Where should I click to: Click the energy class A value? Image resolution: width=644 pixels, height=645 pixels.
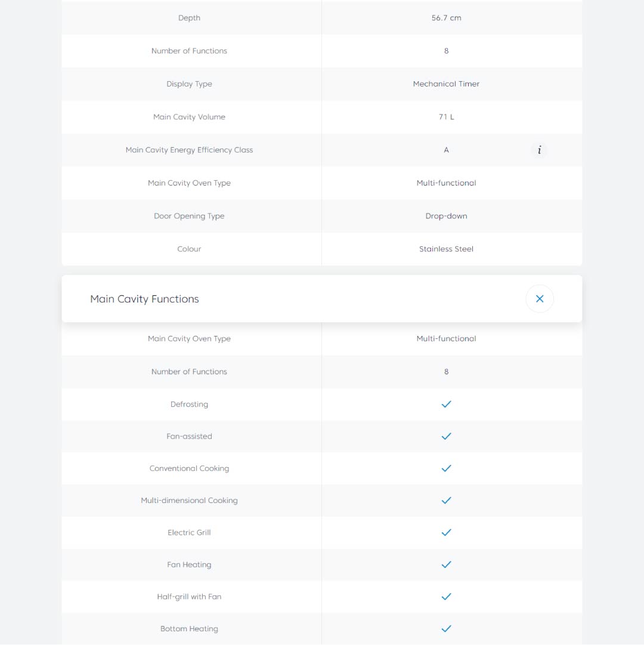[x=446, y=150]
